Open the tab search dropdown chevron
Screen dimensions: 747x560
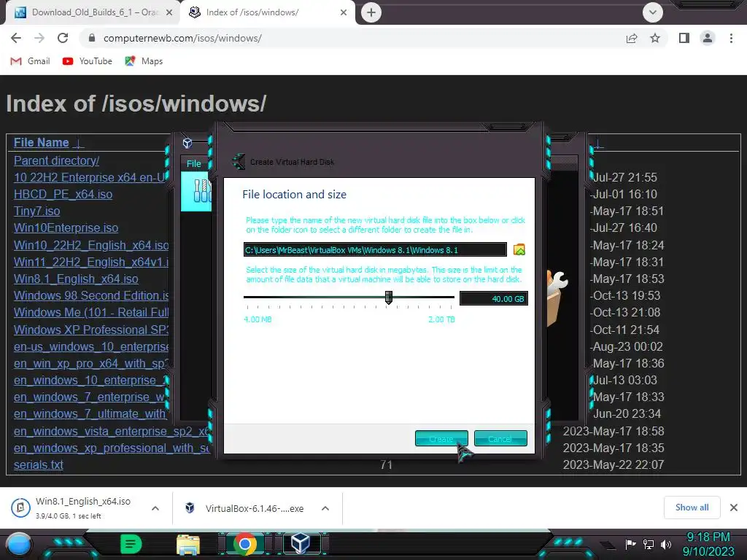tap(653, 12)
